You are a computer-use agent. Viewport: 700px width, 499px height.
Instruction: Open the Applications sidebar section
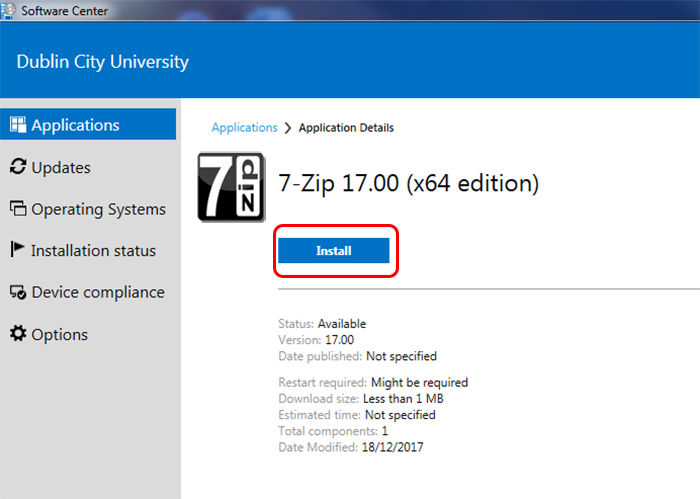tap(88, 124)
